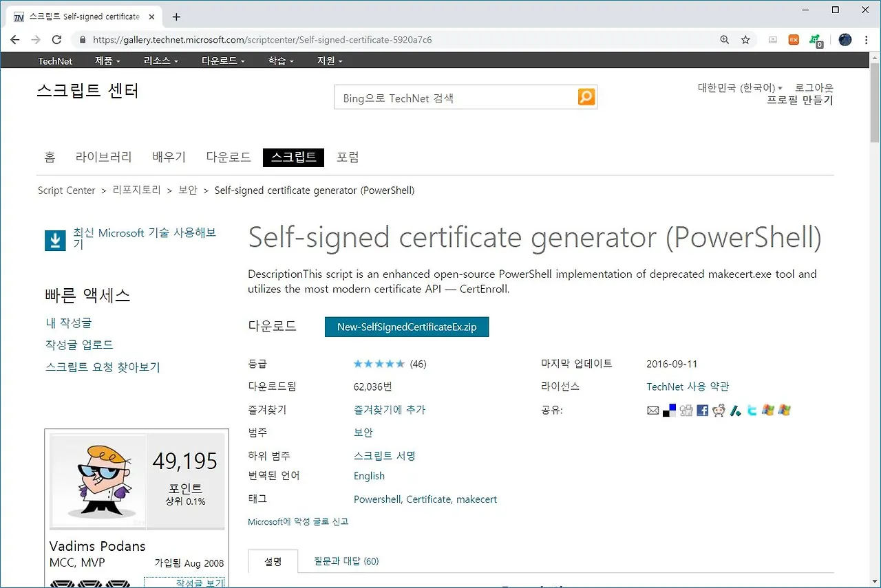Click the blue download arrow icon
This screenshot has width=881, height=588.
(55, 240)
